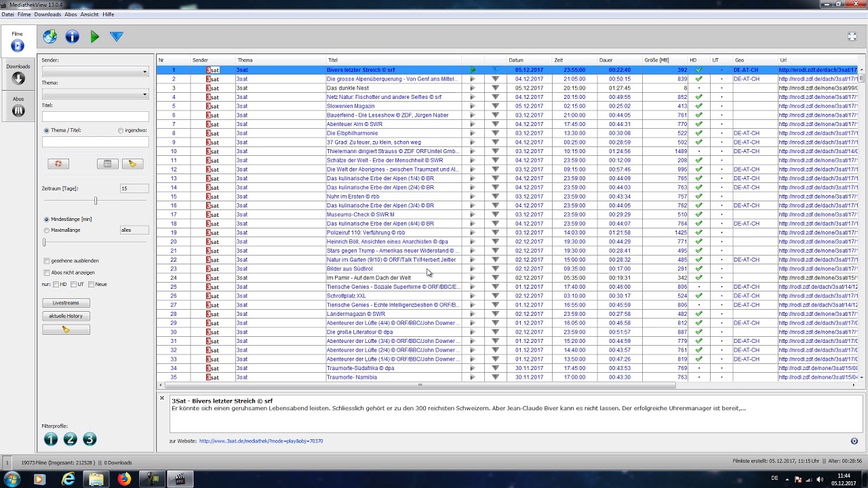Open Firefox from the taskbar

124,479
